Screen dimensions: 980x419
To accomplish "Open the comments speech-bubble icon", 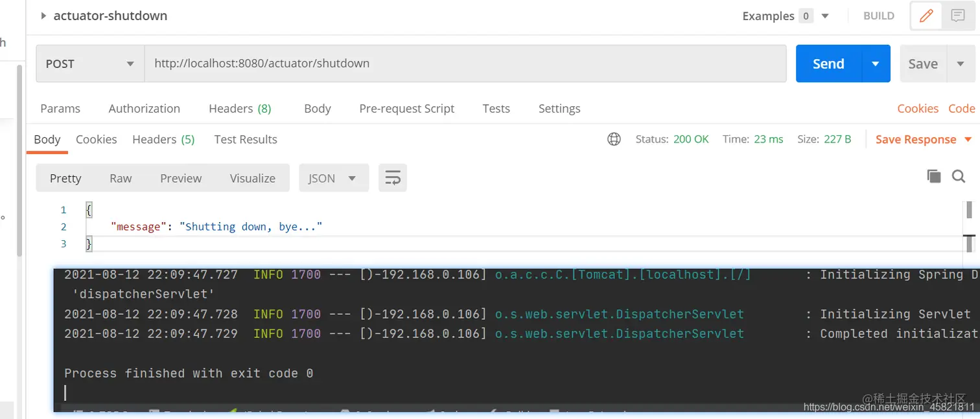I will pos(957,16).
